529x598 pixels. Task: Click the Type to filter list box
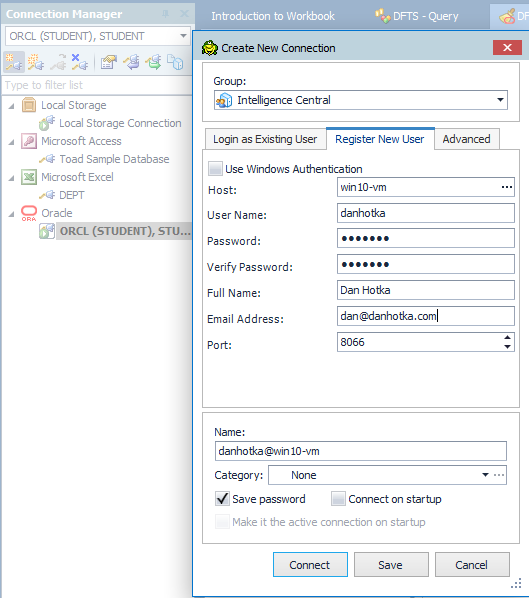pyautogui.click(x=97, y=85)
